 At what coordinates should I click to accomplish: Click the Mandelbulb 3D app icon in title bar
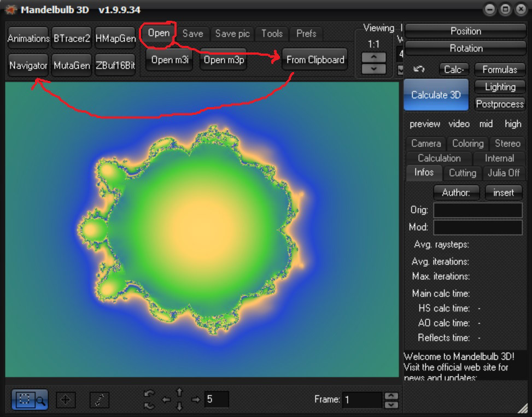[x=10, y=10]
